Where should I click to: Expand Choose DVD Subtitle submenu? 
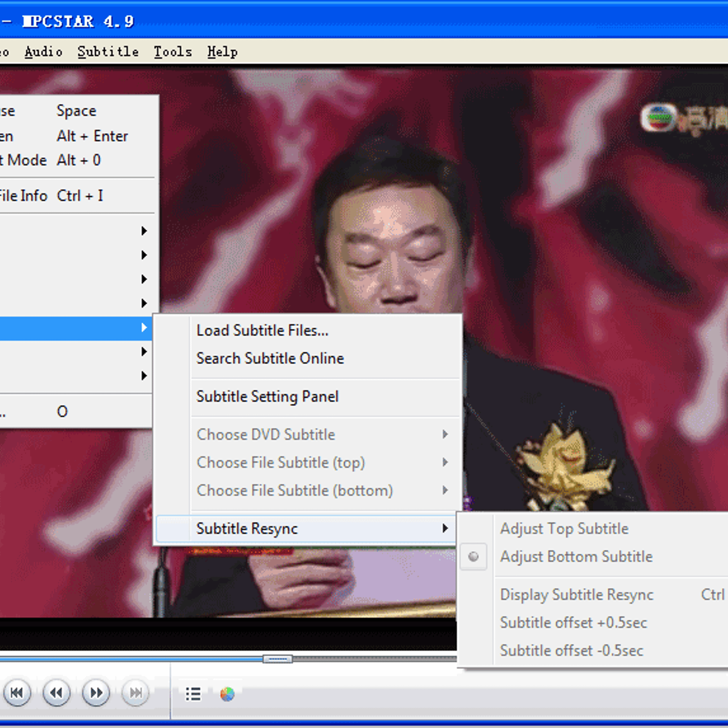pos(308,435)
